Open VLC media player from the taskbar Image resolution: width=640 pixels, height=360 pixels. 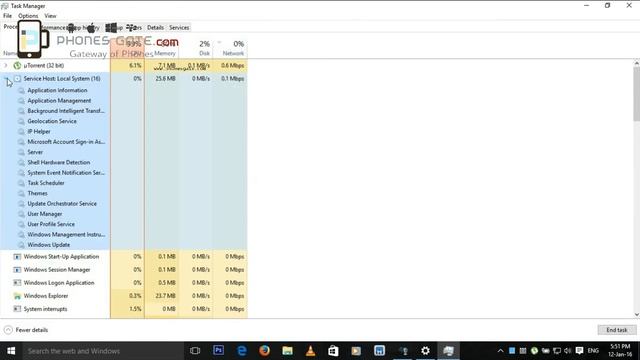pos(311,351)
